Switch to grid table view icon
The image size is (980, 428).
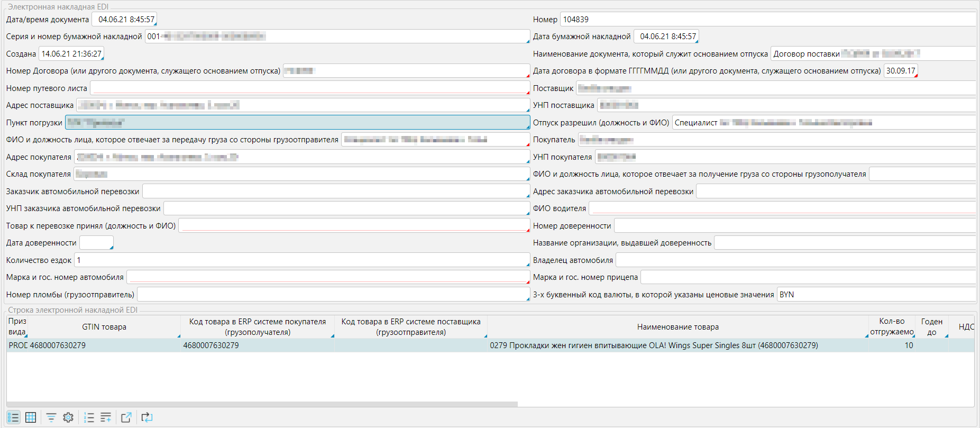tap(31, 417)
